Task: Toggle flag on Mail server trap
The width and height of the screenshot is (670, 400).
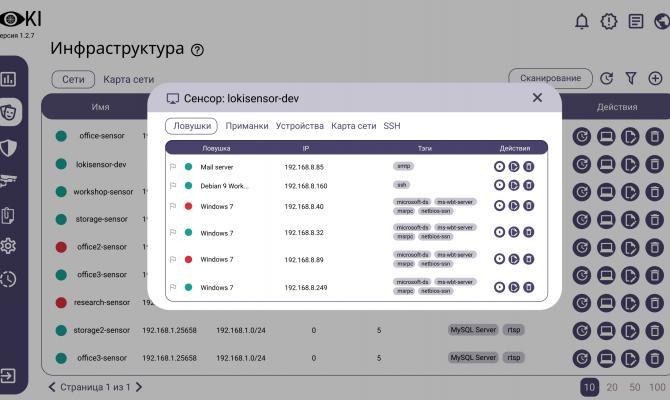Action: (173, 167)
